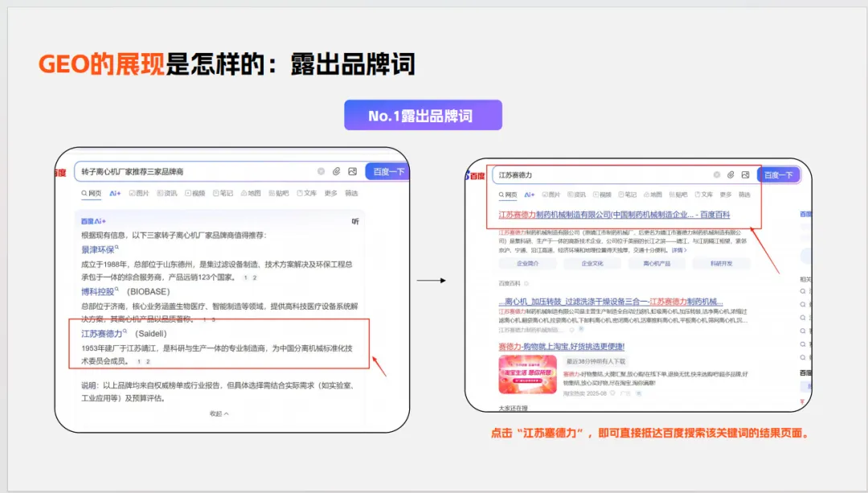Viewport: 868px width, 493px height.
Task: Open the 视频 tab in left screenshot
Action: click(x=195, y=193)
